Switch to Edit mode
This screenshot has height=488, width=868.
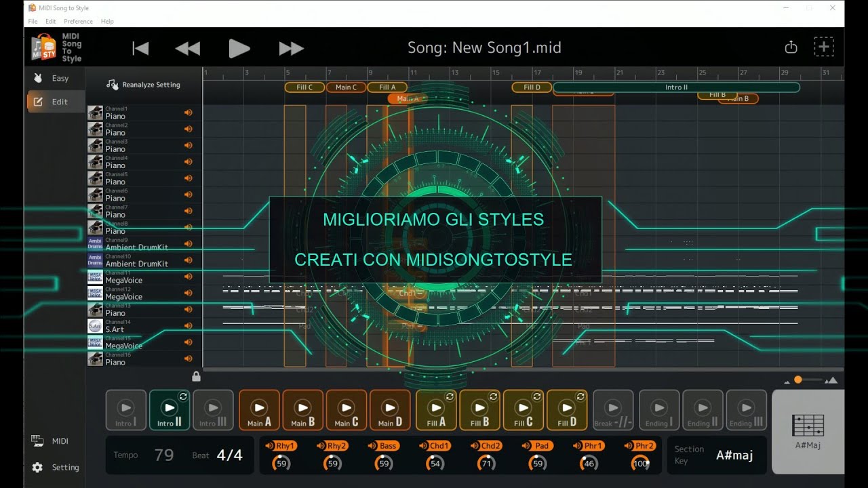(x=54, y=102)
